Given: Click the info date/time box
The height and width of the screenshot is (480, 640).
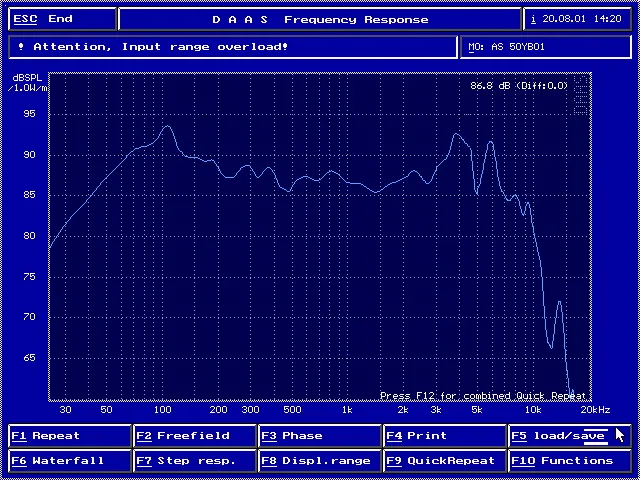Looking at the screenshot, I should pos(577,19).
